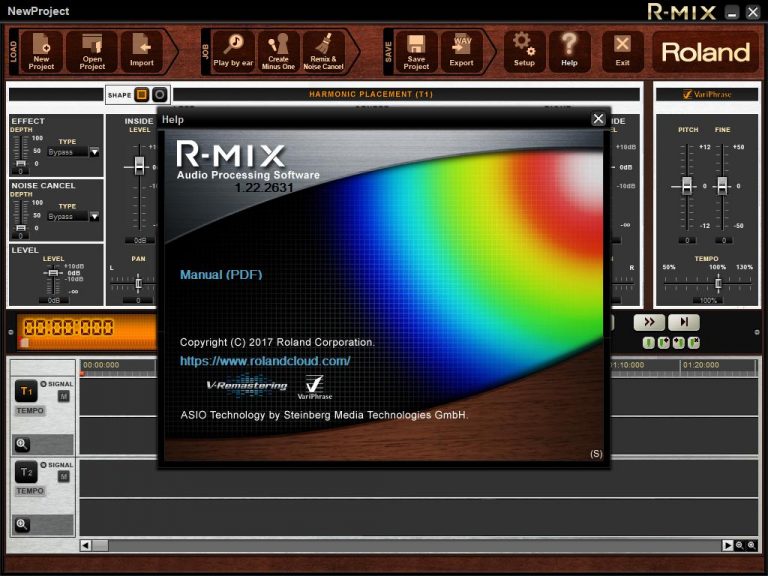
Task: Open the rolandcloud.com URL link
Action: coord(265,361)
